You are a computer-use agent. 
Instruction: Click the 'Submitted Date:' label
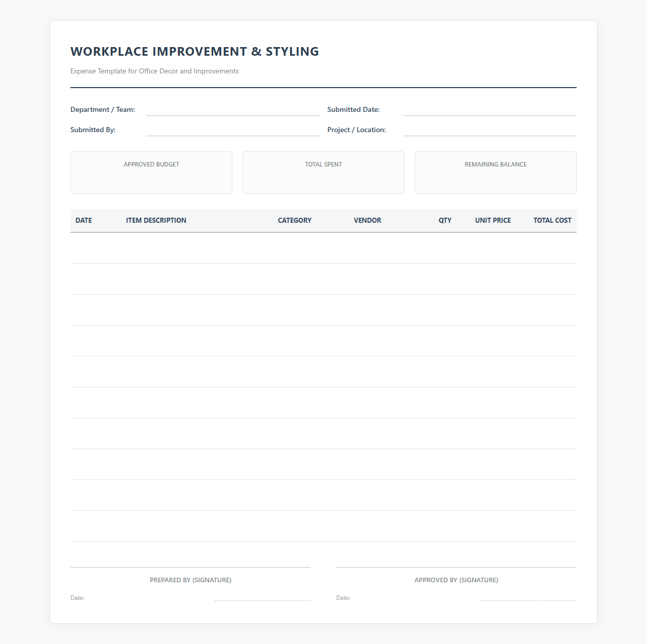[353, 110]
